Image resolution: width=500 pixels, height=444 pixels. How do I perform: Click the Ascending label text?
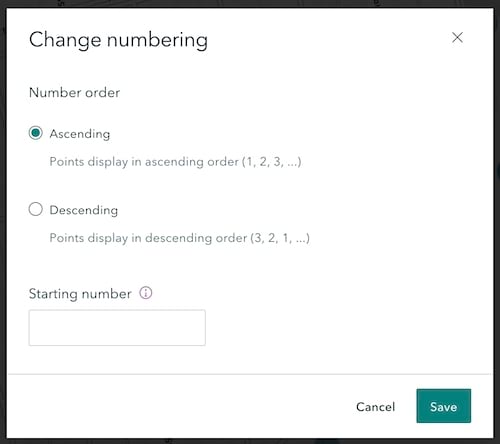(80, 134)
